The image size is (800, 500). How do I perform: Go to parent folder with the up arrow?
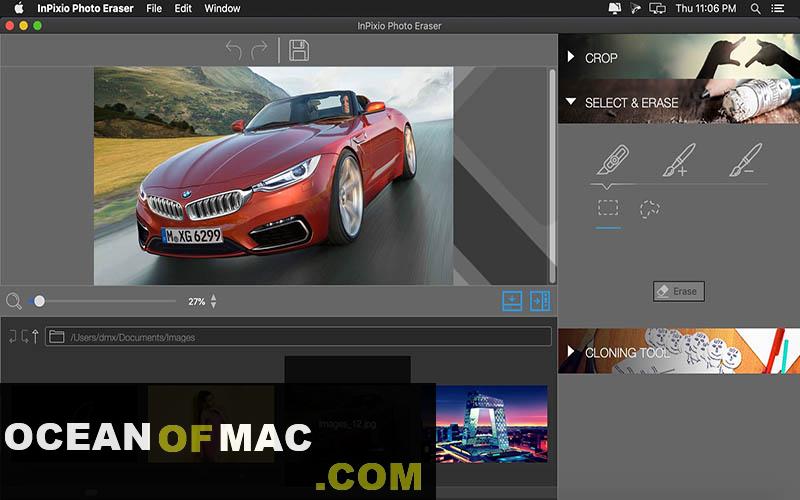(35, 336)
